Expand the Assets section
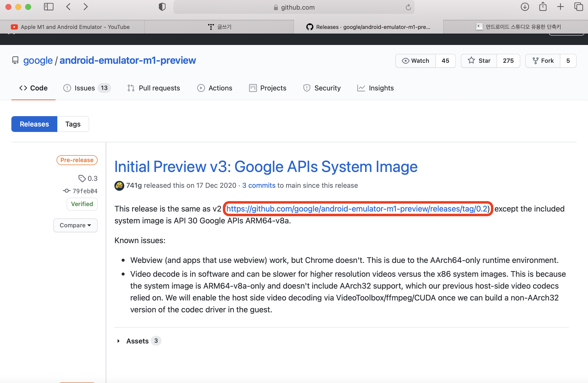Image resolution: width=588 pixels, height=383 pixels. pyautogui.click(x=137, y=341)
